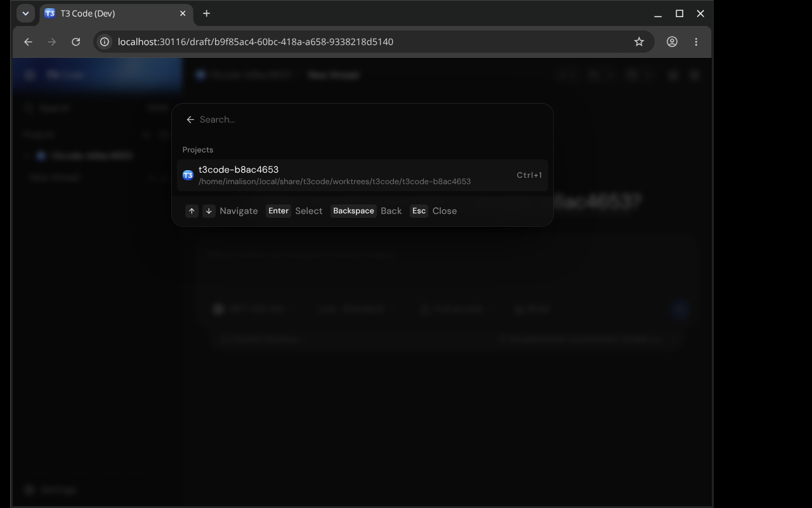The height and width of the screenshot is (508, 812).
Task: Click the T3 project icon in results
Action: coord(188,175)
